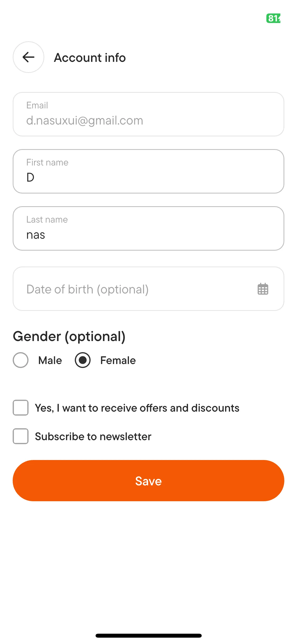The image size is (297, 644).
Task: Click the Male label text
Action: pyautogui.click(x=50, y=360)
